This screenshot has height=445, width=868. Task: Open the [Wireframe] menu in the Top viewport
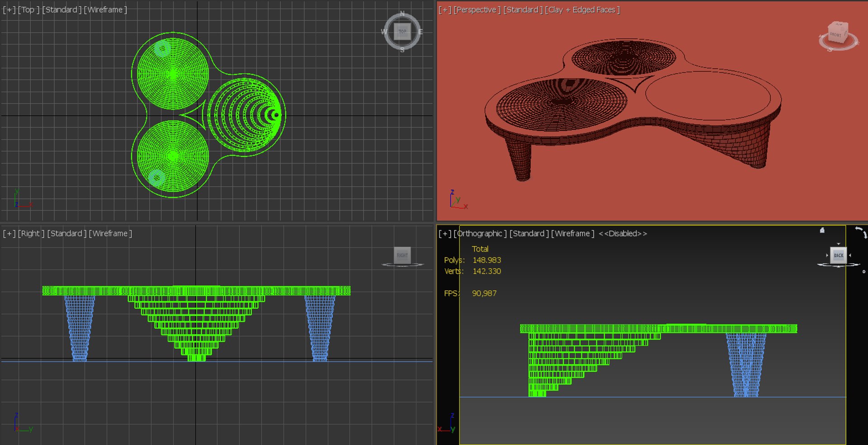pyautogui.click(x=105, y=9)
